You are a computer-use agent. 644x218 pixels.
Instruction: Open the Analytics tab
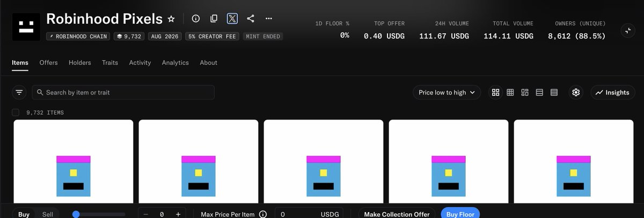click(x=175, y=63)
